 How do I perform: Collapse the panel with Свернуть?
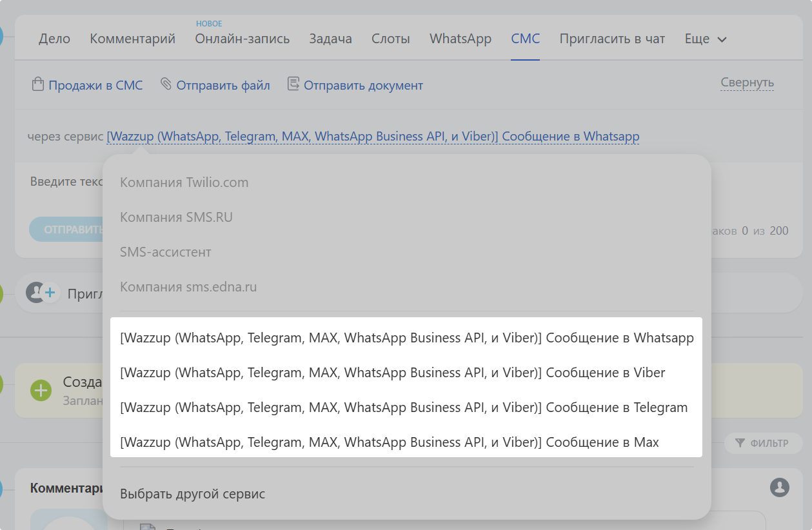click(747, 83)
